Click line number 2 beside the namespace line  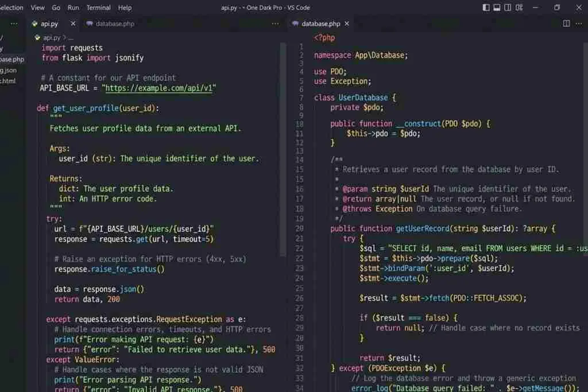tap(301, 56)
